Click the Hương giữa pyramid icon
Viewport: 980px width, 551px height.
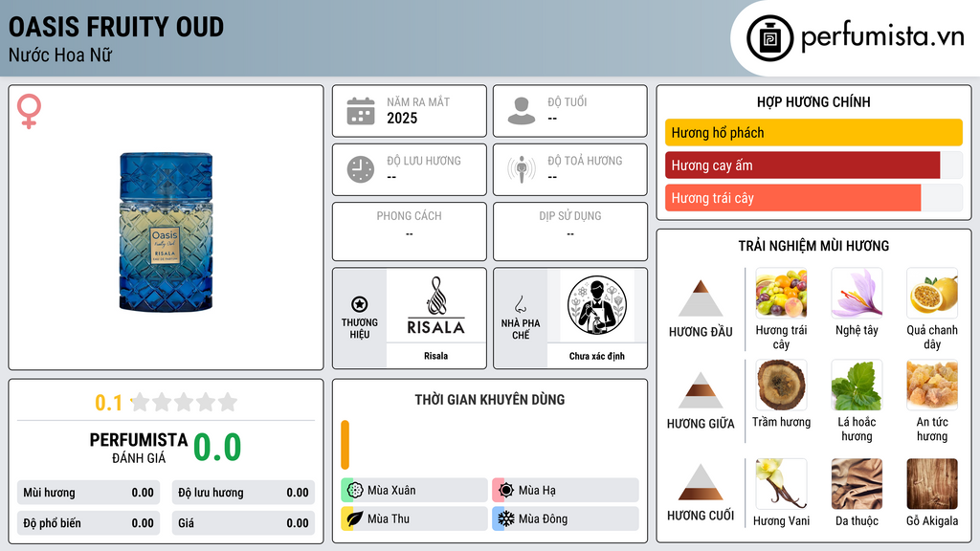[701, 390]
